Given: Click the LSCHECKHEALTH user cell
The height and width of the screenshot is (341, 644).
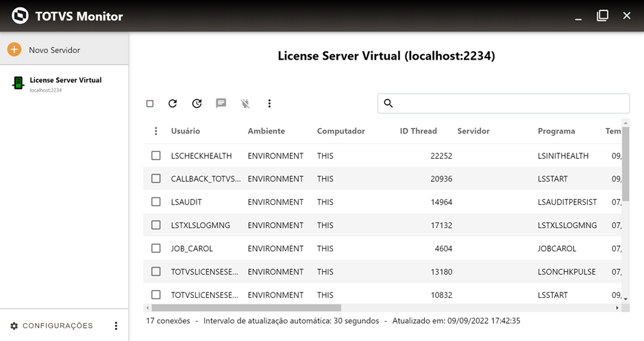Looking at the screenshot, I should click(201, 156).
